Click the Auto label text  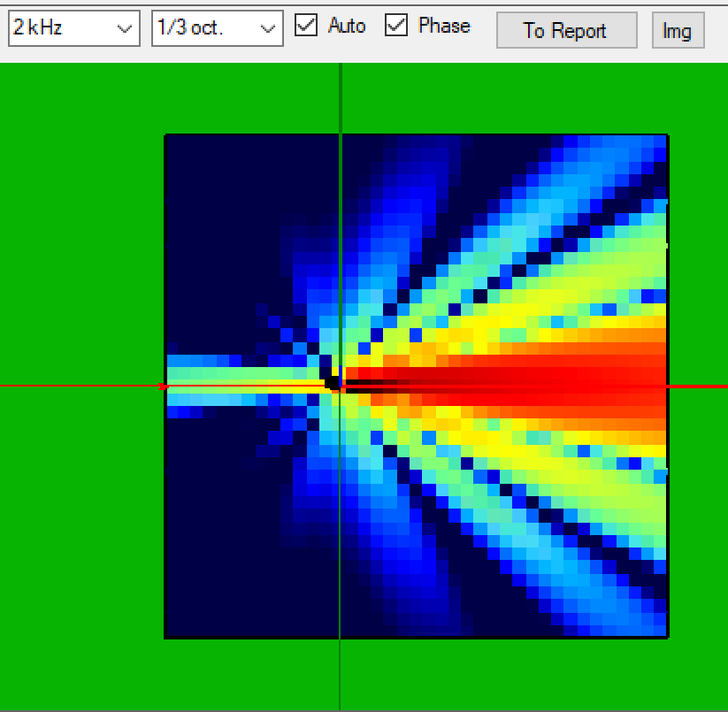pos(347,26)
